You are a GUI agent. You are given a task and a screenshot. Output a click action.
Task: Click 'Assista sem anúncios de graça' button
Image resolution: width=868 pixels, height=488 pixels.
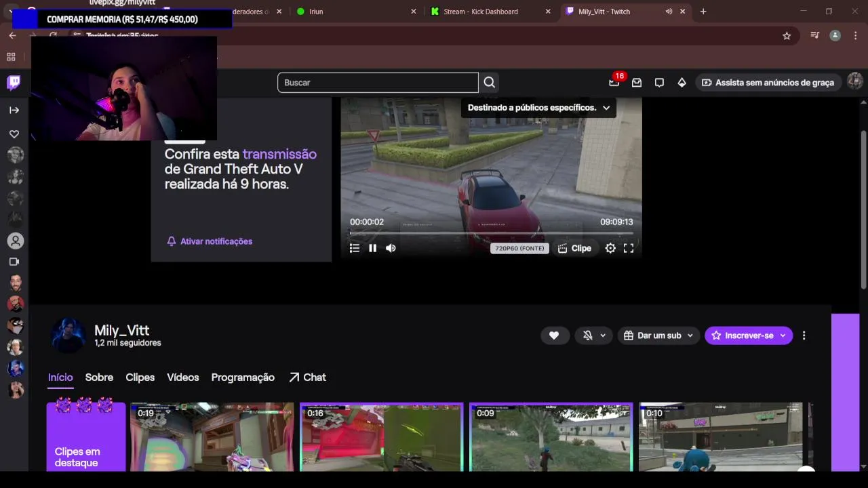[x=768, y=83]
